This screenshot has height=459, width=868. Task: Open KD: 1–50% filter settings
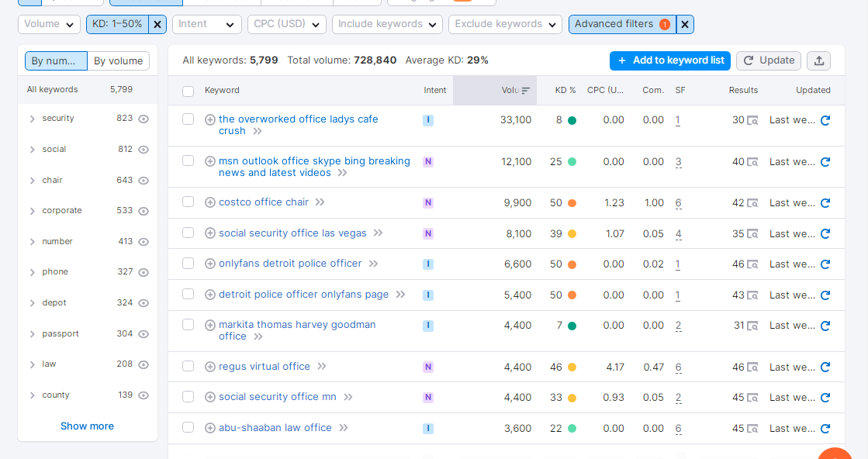coord(117,24)
